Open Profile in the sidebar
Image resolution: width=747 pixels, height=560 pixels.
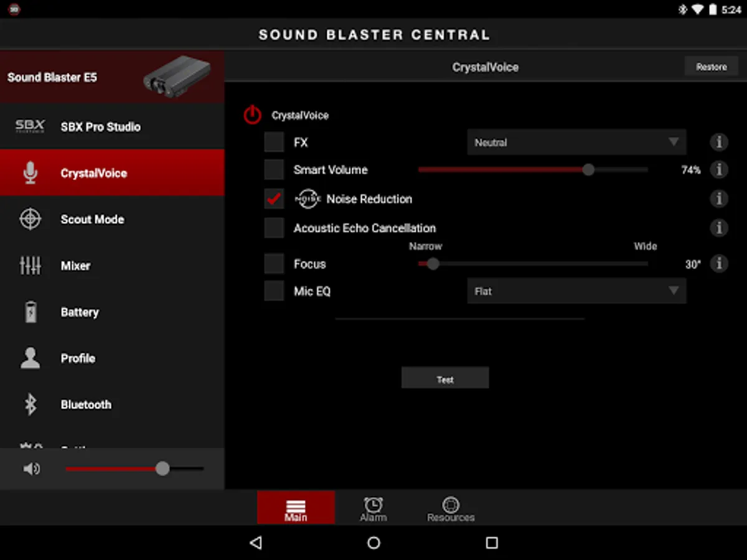(x=112, y=358)
